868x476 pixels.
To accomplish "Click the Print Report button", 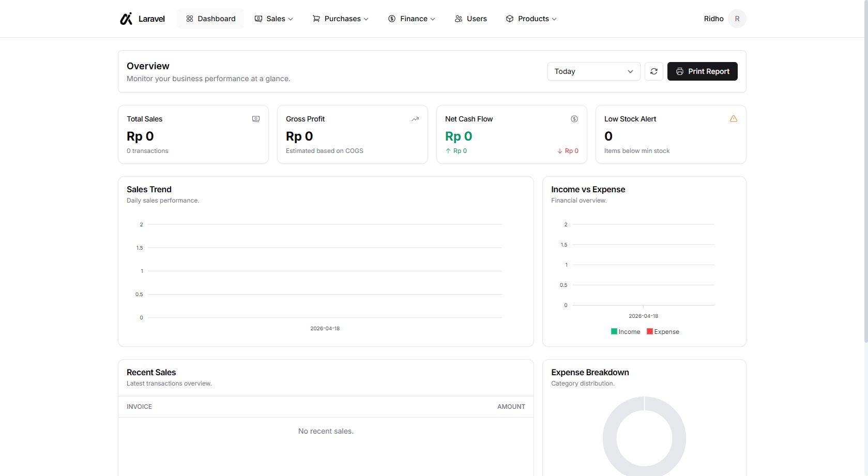I will tap(703, 71).
